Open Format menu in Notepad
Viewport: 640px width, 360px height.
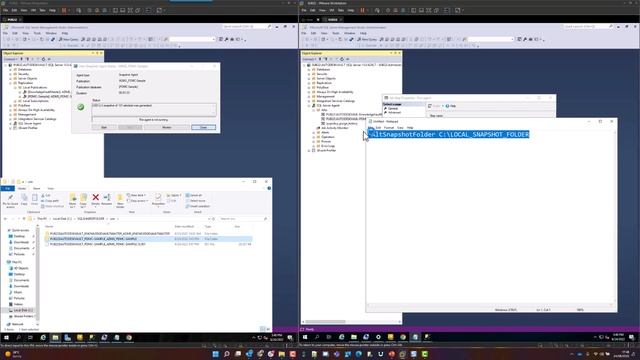pyautogui.click(x=389, y=128)
